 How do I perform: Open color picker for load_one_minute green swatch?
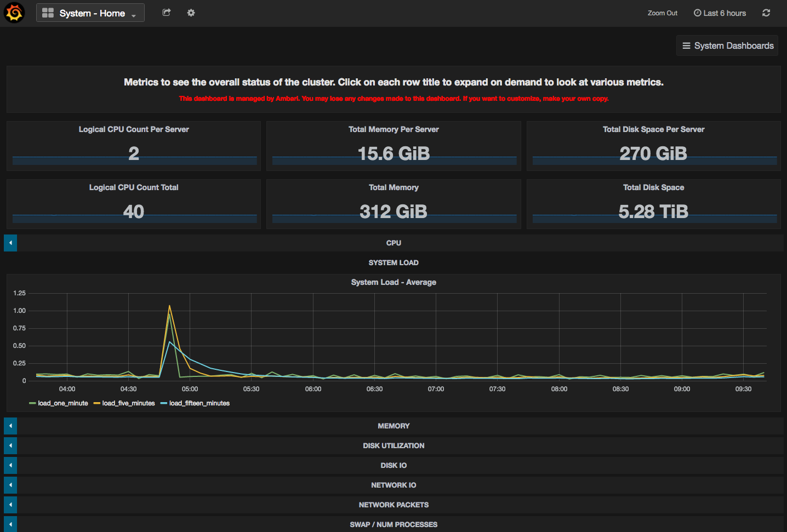(x=32, y=403)
